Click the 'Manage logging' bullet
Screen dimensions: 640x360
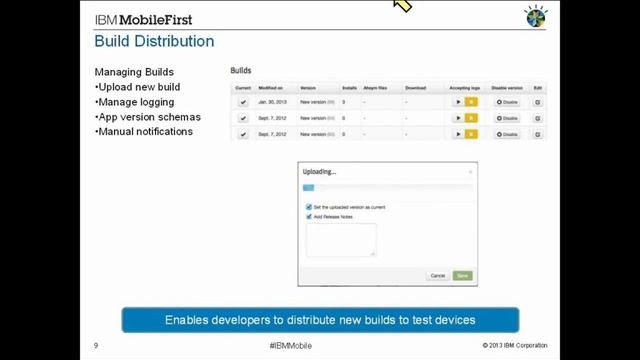coord(135,102)
